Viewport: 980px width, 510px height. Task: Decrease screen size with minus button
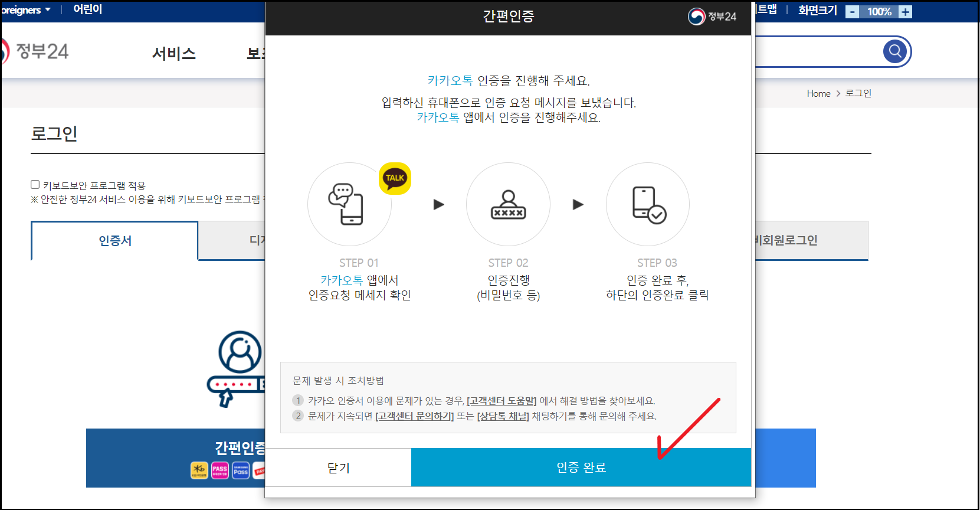852,12
